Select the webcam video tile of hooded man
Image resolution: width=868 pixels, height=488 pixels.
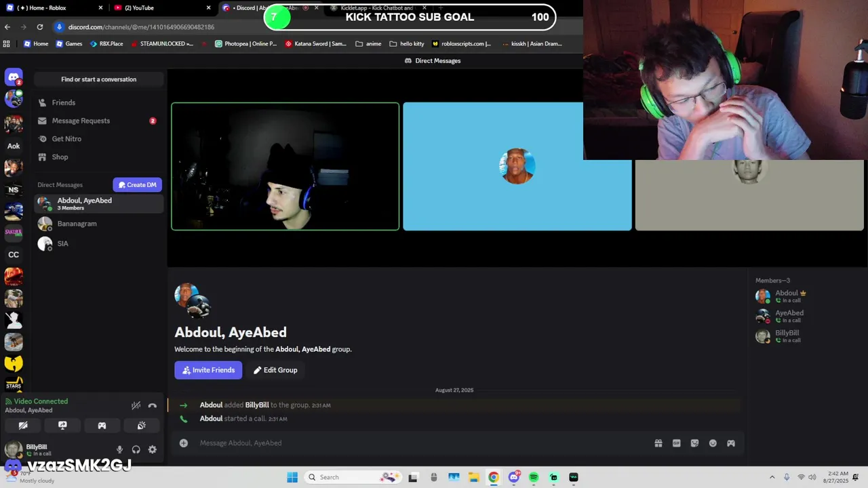coord(285,167)
